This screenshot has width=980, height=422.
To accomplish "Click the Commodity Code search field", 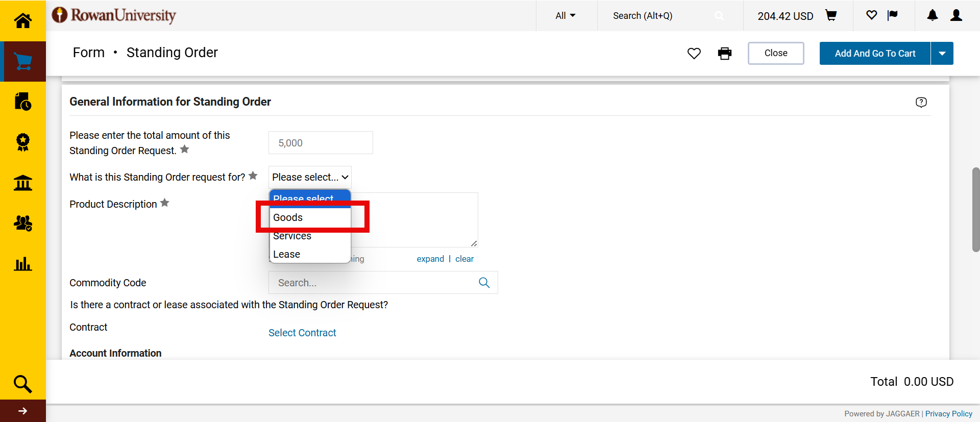I will point(375,283).
